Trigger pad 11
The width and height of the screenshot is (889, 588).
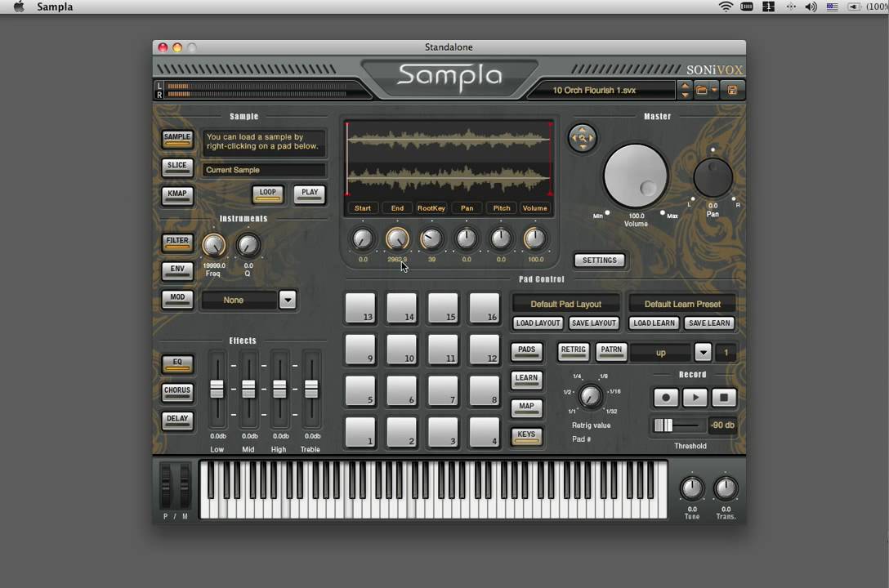click(443, 350)
